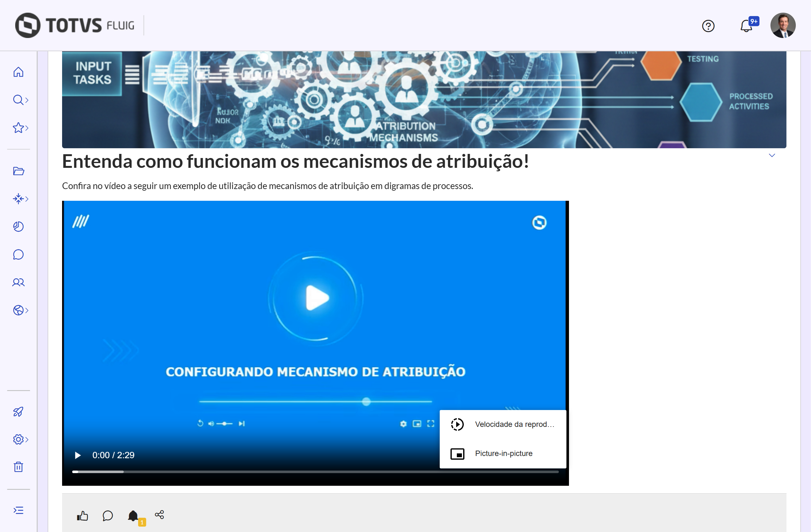
Task: Open the user profile avatar
Action: pos(783,26)
